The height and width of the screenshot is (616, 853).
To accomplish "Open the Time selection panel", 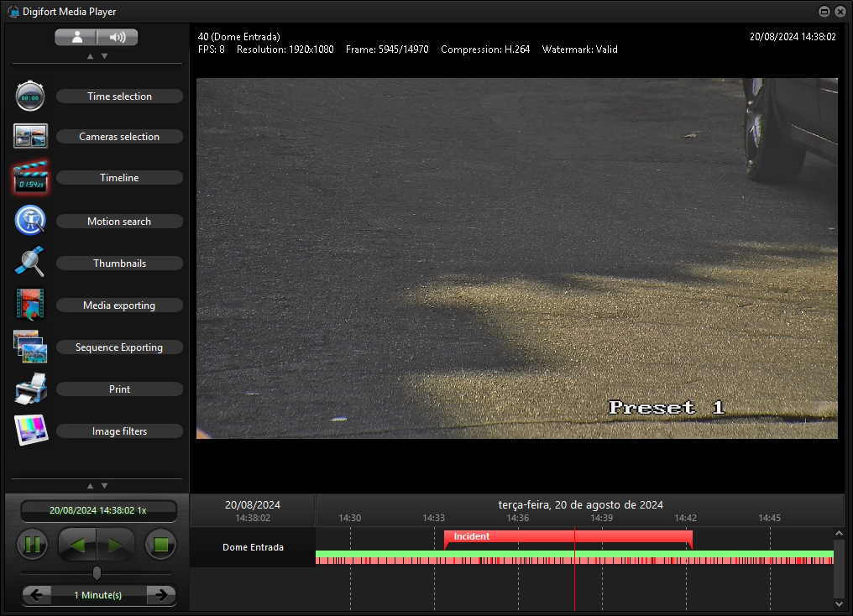I will 119,97.
